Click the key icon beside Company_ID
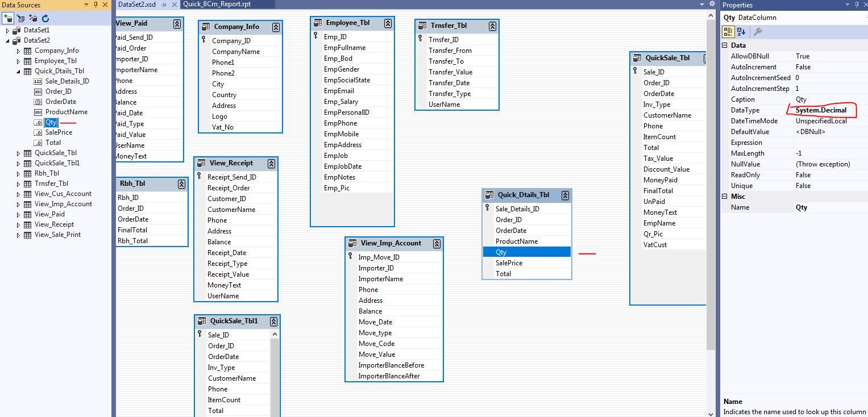The width and height of the screenshot is (868, 417). [203, 40]
